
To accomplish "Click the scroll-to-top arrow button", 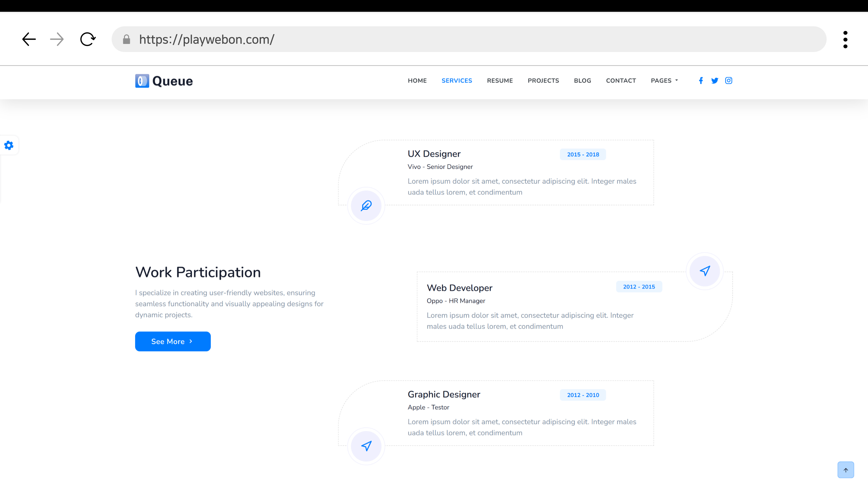I will click(x=845, y=470).
